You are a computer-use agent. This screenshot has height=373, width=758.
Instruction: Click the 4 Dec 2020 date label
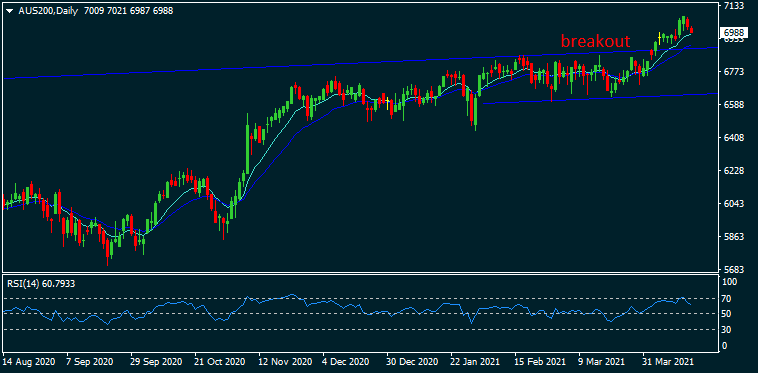point(346,361)
